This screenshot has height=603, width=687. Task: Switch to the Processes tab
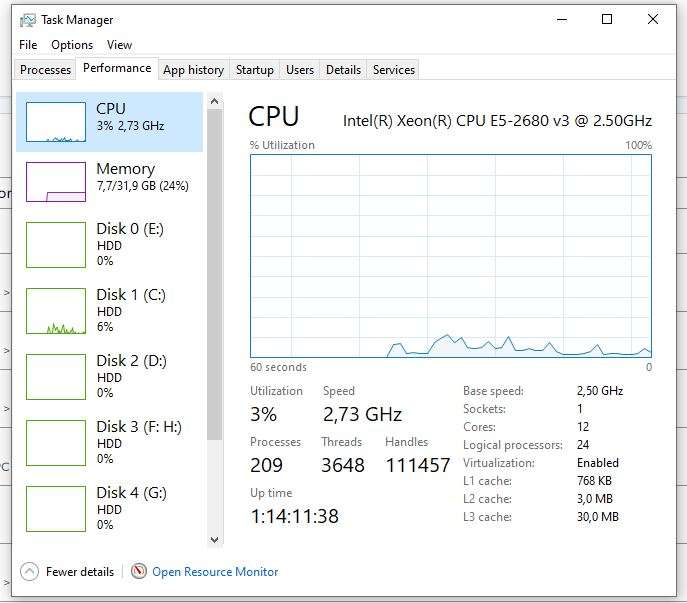pos(46,70)
